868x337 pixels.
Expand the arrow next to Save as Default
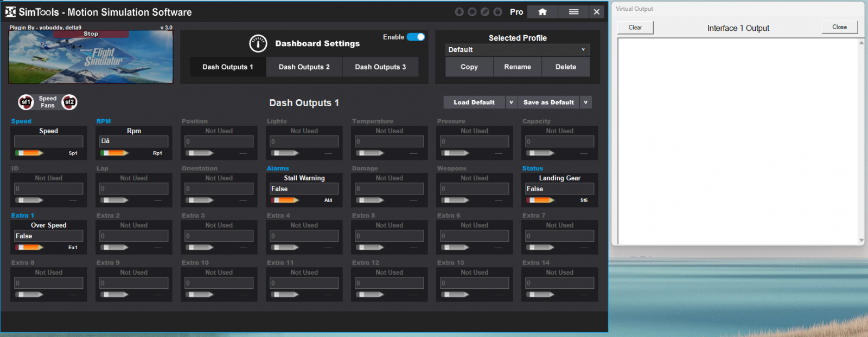(x=585, y=102)
